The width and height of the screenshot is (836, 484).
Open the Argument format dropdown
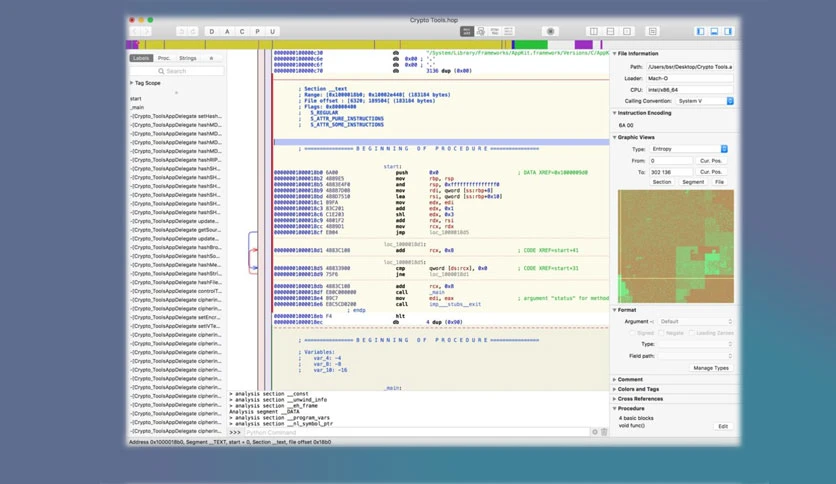tap(695, 322)
